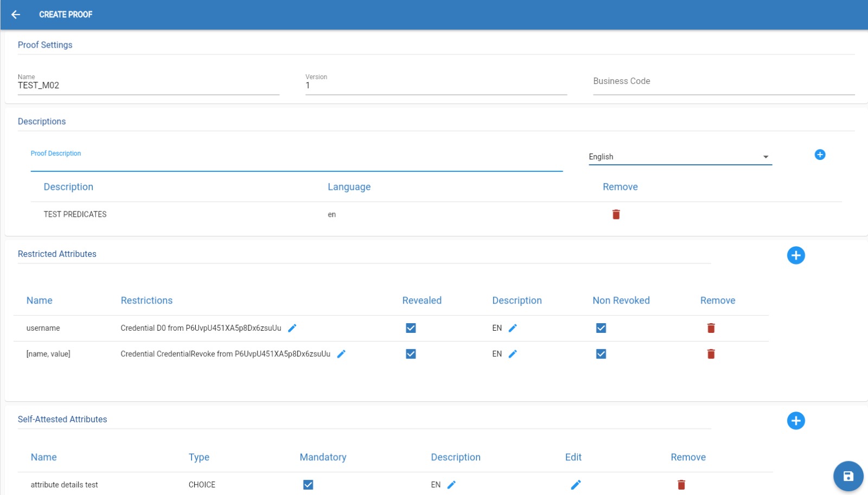
Task: Remove the [name, value] restricted attribute
Action: click(711, 354)
